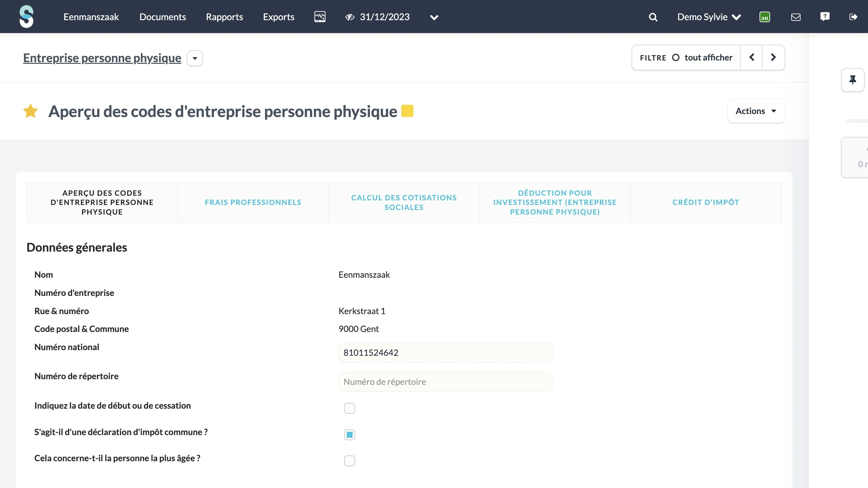
Task: Open the Demo Sylvie user menu
Action: 709,17
